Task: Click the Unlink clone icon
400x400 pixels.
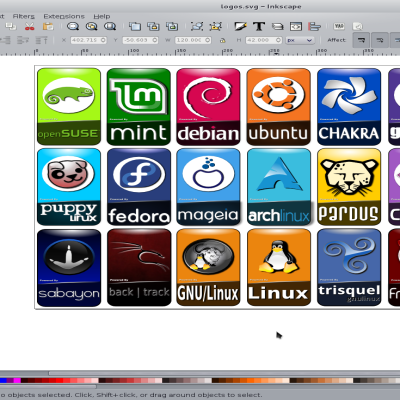Action: point(172,26)
